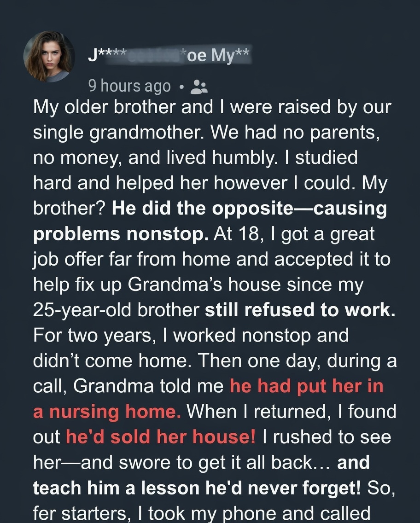Click red text "he'd sold her house!"

(x=161, y=437)
